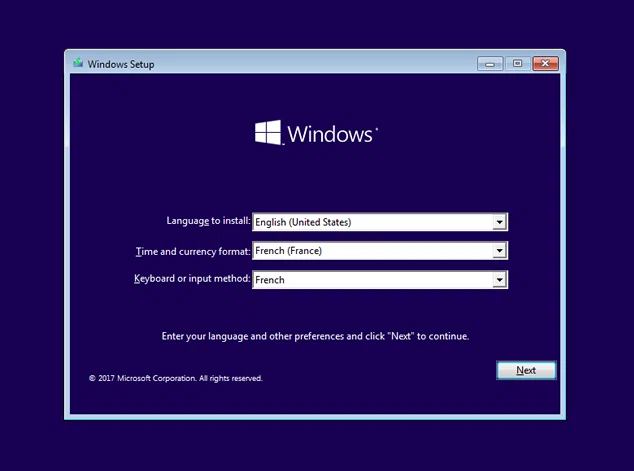Viewport: 634px width, 471px height.
Task: Maximize the Windows Setup window
Action: click(x=517, y=63)
